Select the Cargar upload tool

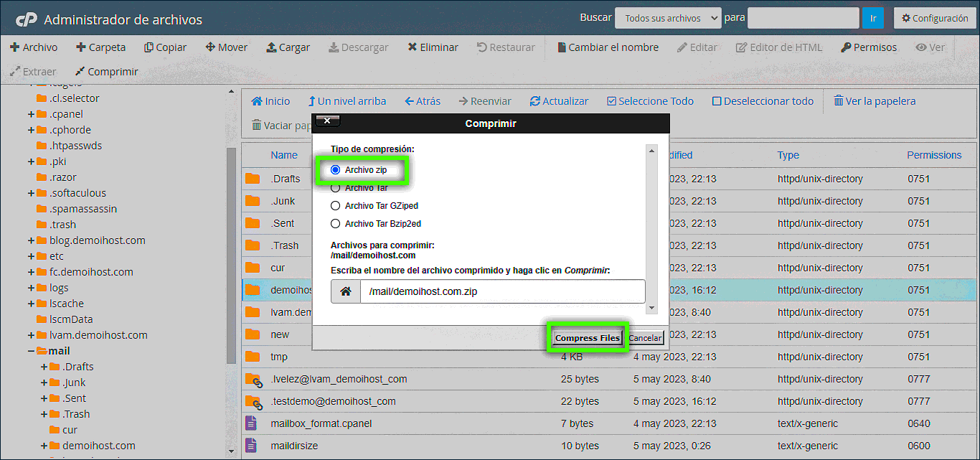[288, 47]
